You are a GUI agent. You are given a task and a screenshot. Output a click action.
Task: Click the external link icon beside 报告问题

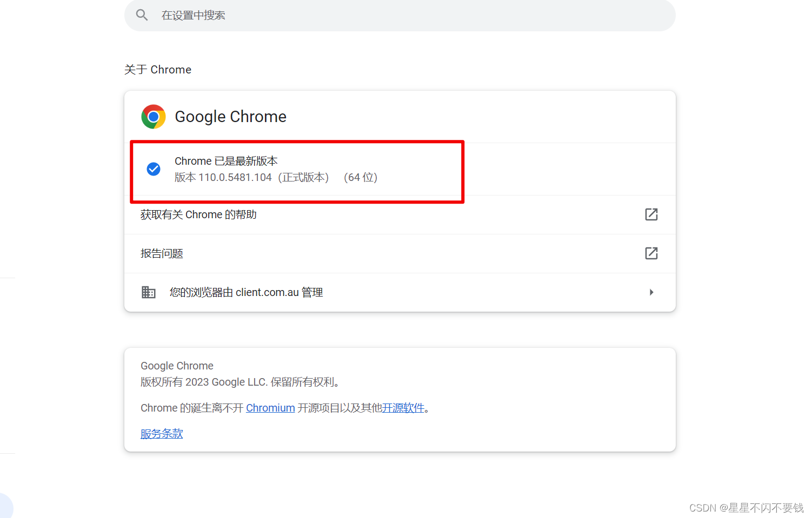[x=651, y=253]
